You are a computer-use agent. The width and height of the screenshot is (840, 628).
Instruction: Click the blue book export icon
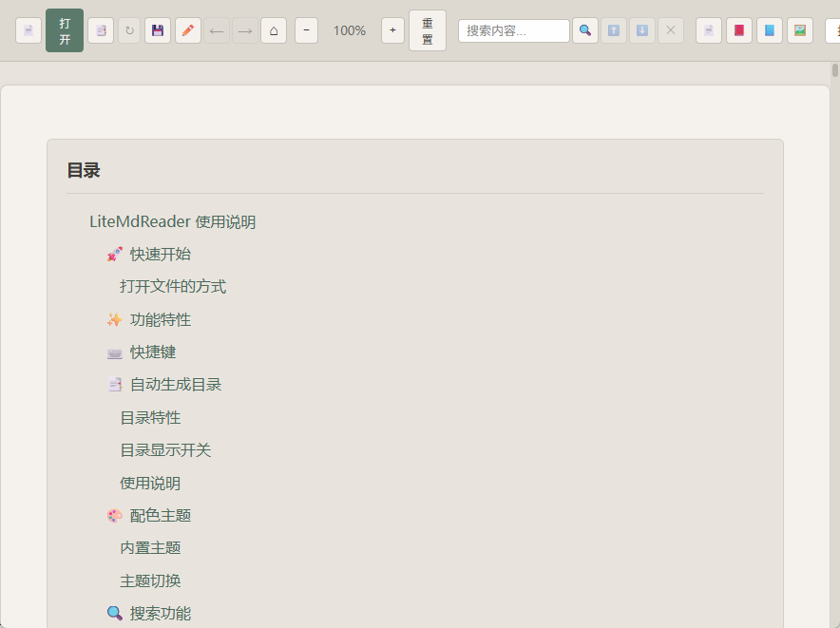(770, 30)
